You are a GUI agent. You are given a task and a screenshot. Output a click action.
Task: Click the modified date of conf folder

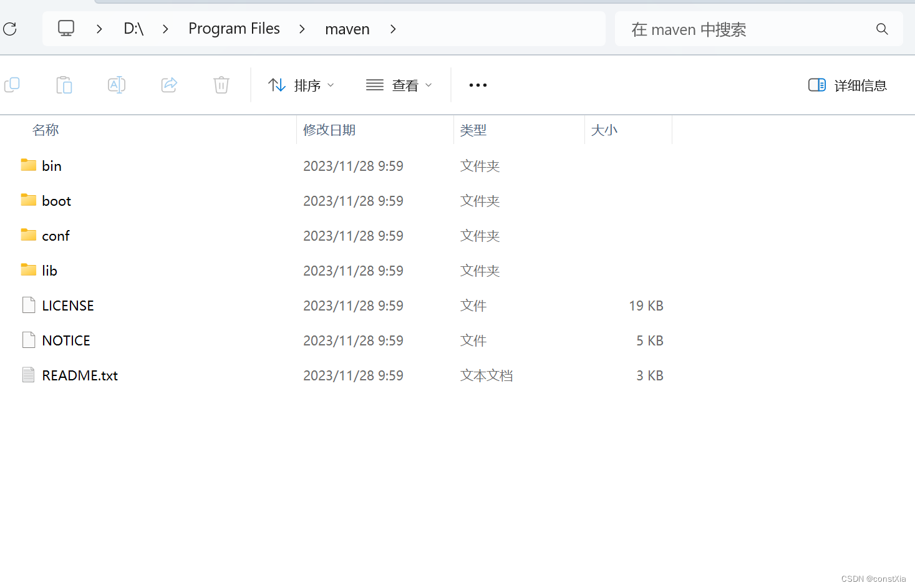click(353, 236)
